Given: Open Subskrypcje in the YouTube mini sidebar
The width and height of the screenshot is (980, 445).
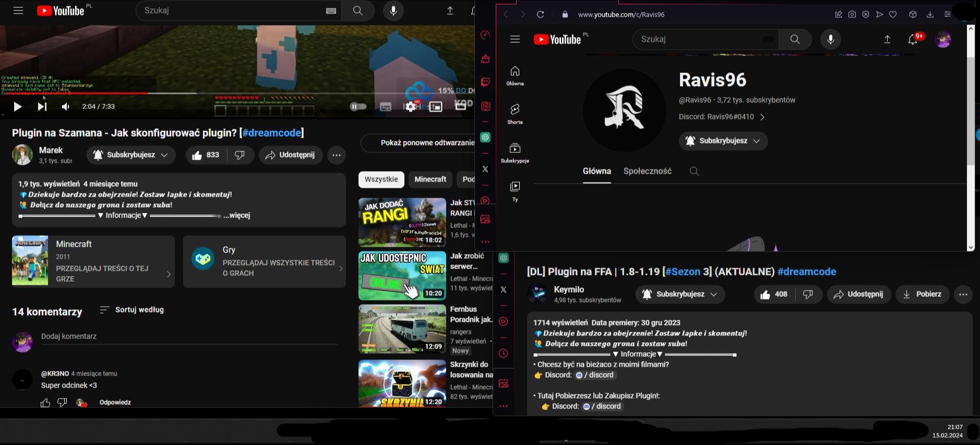Looking at the screenshot, I should tap(515, 153).
